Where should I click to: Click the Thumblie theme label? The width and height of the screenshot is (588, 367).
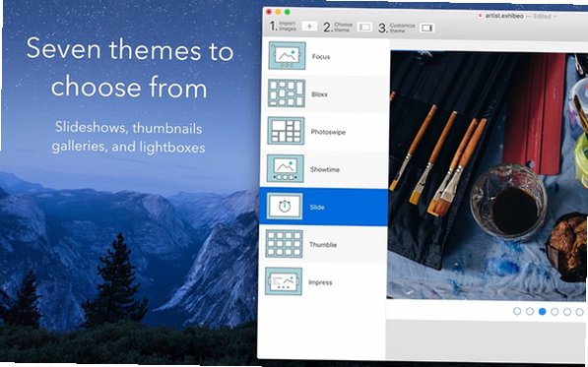click(323, 245)
